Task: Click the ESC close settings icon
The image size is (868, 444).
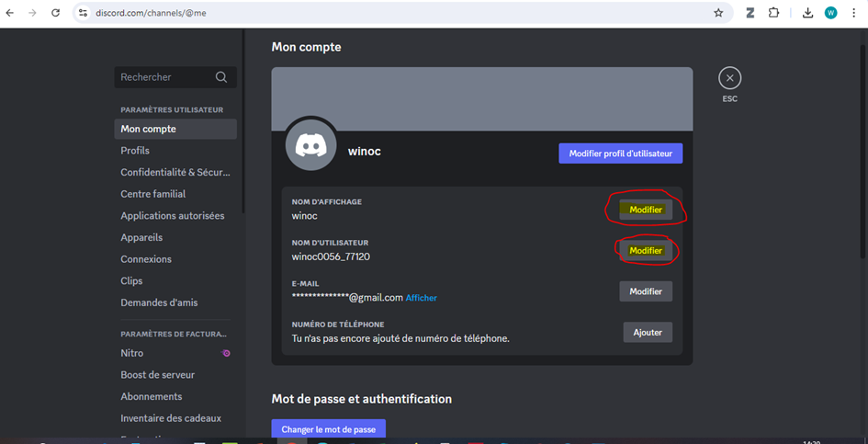Action: (x=729, y=78)
